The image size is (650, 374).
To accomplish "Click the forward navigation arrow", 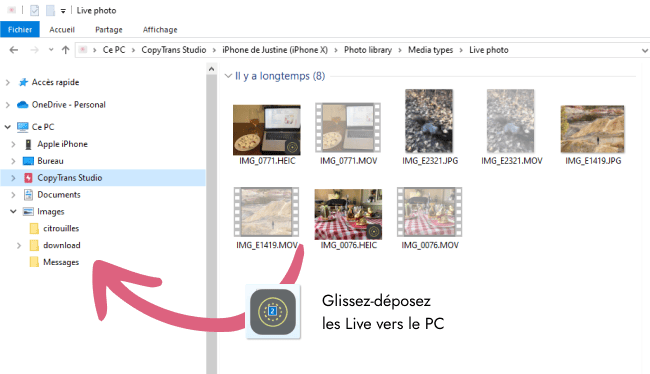I will pyautogui.click(x=34, y=50).
